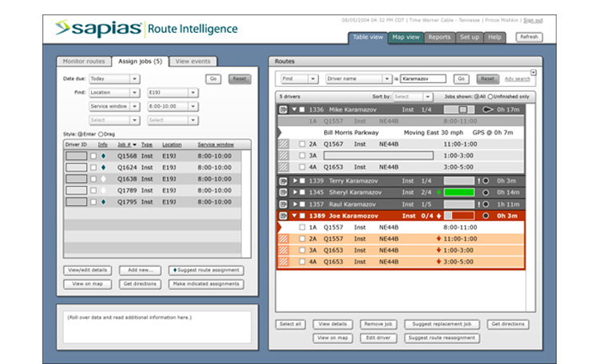Click Make indicated assignments button

[206, 284]
